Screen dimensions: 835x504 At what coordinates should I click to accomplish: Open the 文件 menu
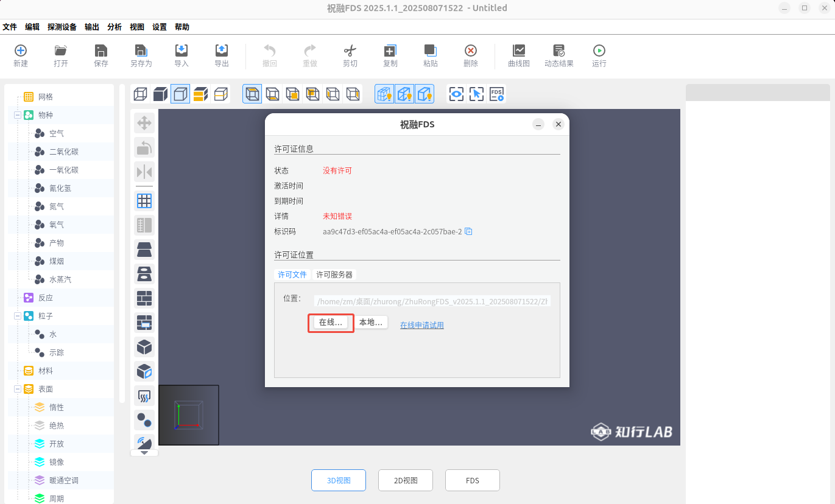pyautogui.click(x=10, y=27)
